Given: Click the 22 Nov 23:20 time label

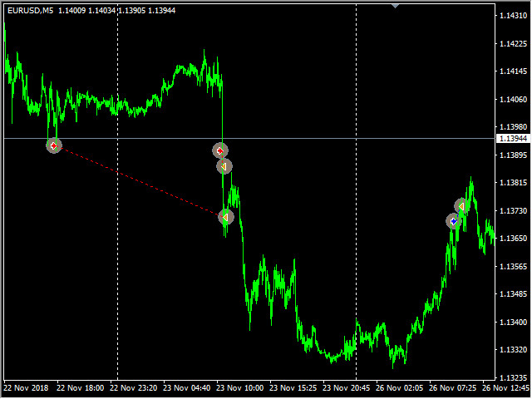Looking at the screenshot, I should pos(133,388).
